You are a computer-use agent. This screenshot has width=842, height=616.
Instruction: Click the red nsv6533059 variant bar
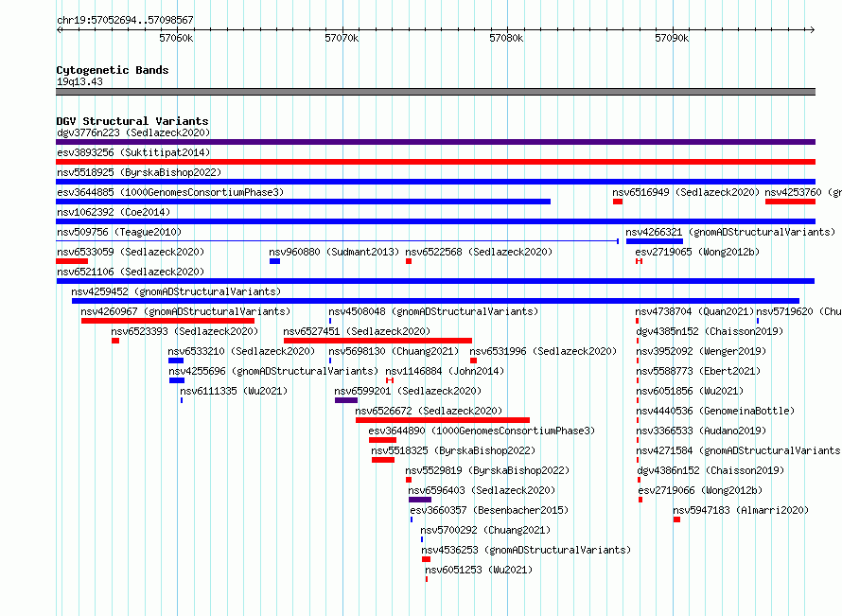[x=72, y=261]
